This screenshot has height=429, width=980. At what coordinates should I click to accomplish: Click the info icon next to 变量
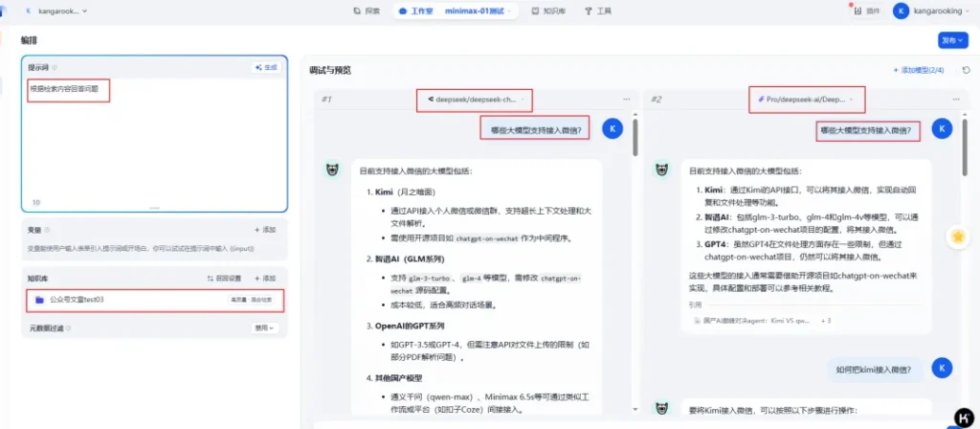tap(47, 230)
